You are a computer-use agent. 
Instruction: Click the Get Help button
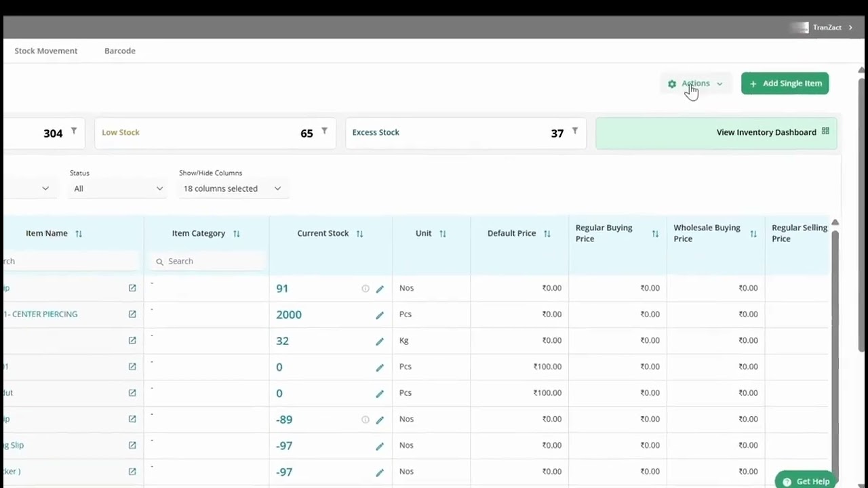tap(806, 481)
